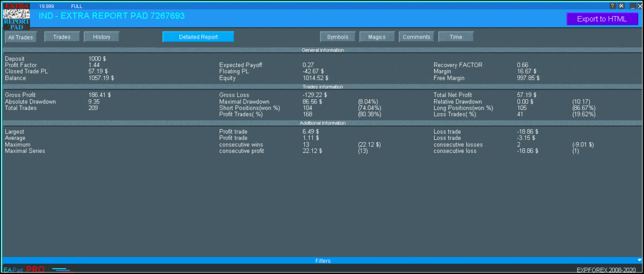Click the Extra Report Pad logo
Viewport: 644px width, 274px height.
click(16, 16)
